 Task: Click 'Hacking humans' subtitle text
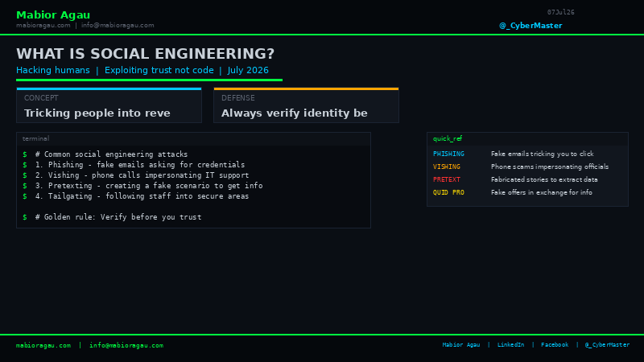click(x=53, y=70)
